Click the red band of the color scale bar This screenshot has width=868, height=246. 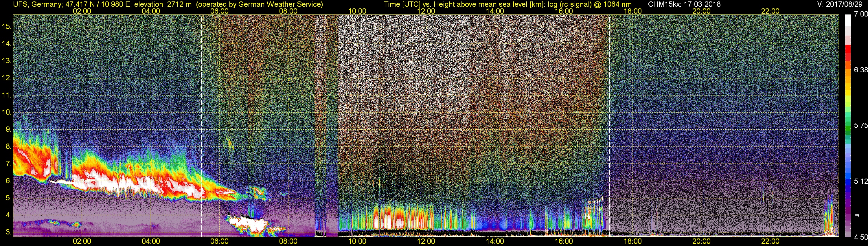point(847,53)
